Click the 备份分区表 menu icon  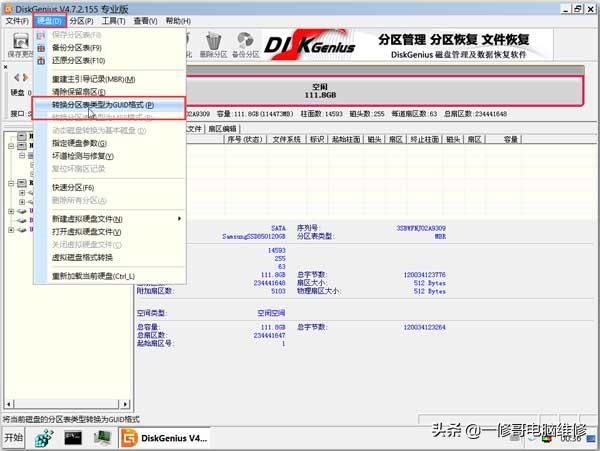pyautogui.click(x=41, y=48)
